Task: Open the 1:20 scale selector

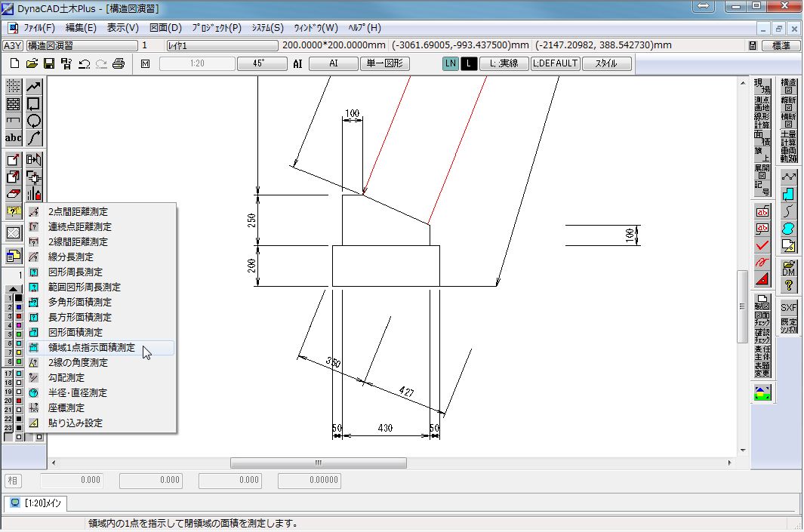Action: [x=197, y=63]
